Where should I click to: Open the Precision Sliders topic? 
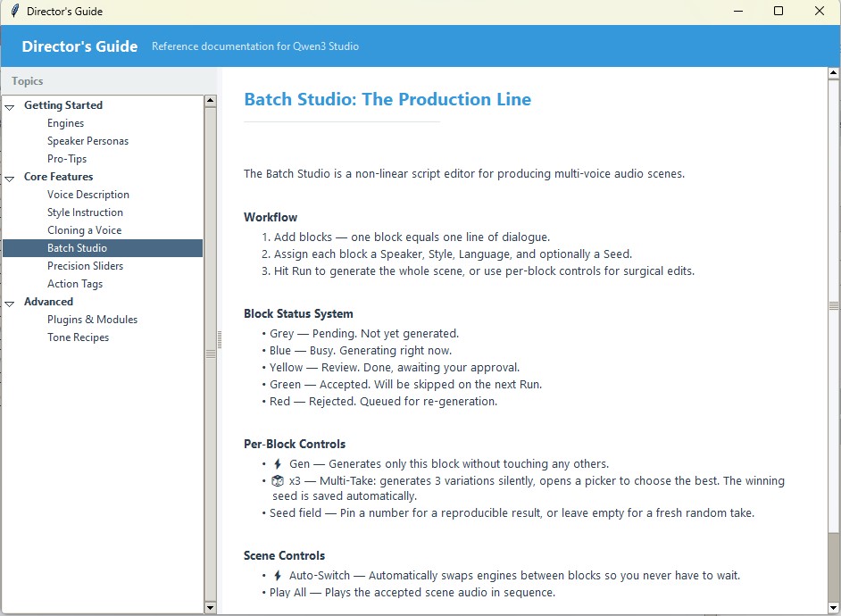coord(85,266)
